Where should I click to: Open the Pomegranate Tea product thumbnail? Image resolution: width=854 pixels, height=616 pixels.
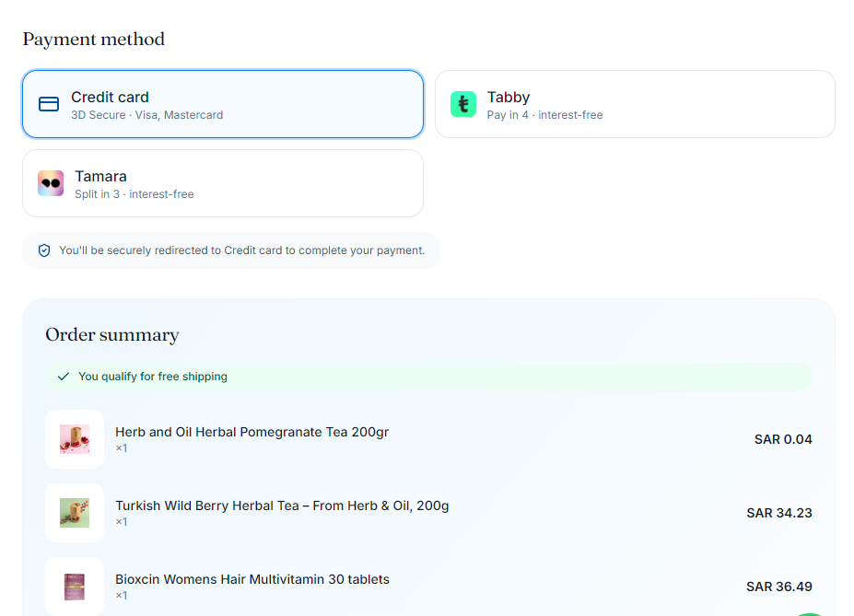(75, 439)
